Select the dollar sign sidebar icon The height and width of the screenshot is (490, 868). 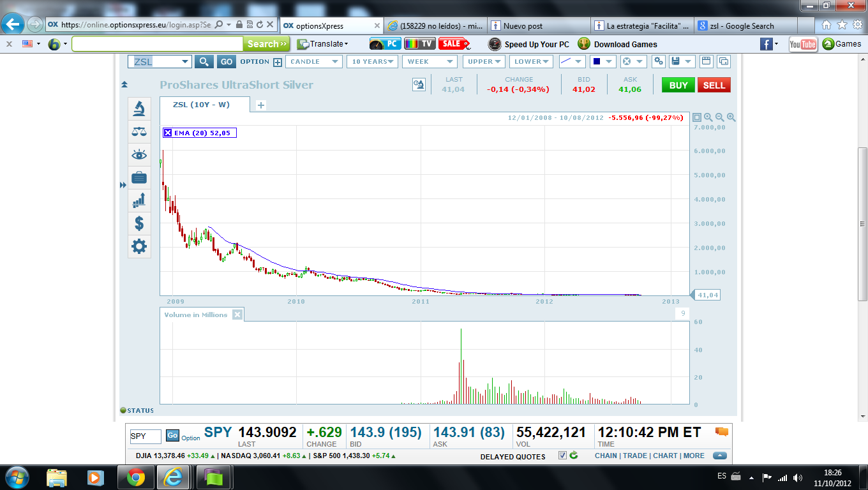[139, 223]
